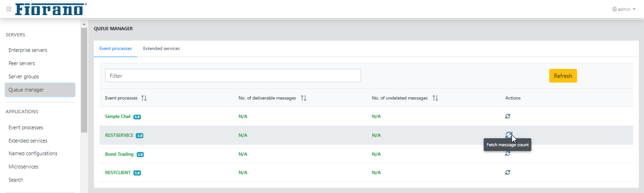Click the scrollbar up arrow in sidebar
The height and width of the screenshot is (193, 644).
pos(84,24)
